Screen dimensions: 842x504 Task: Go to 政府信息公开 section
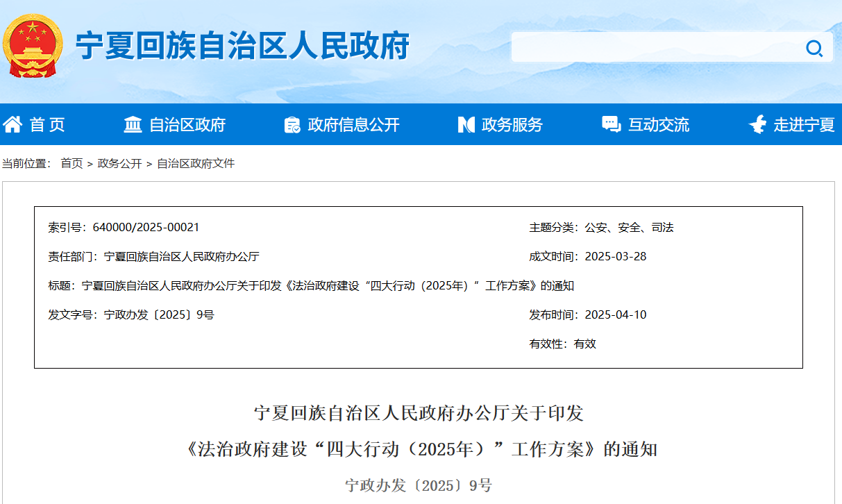pyautogui.click(x=353, y=125)
